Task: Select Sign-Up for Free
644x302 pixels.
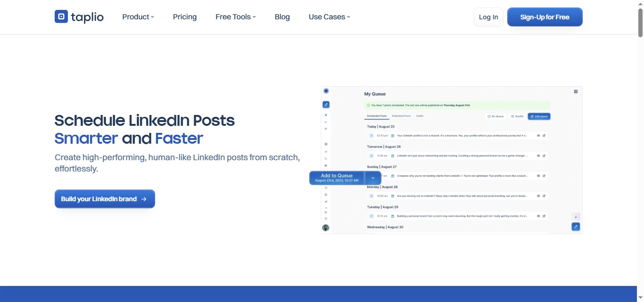Action: [x=545, y=16]
